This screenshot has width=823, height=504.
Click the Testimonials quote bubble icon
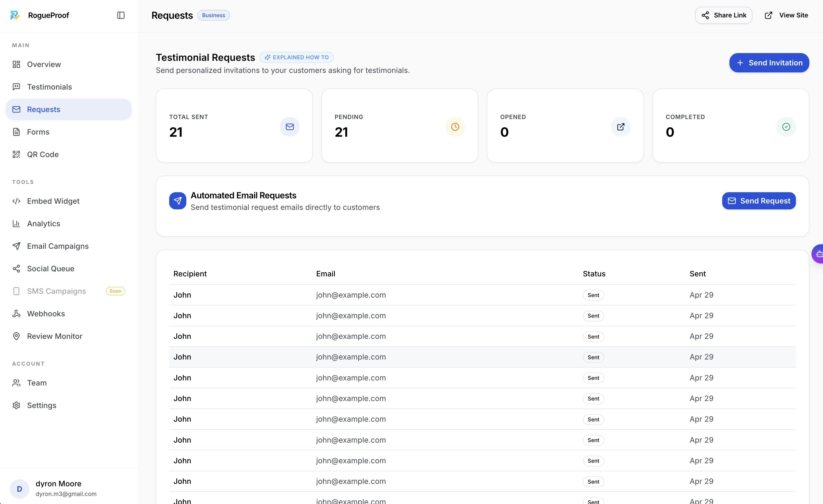[x=16, y=87]
